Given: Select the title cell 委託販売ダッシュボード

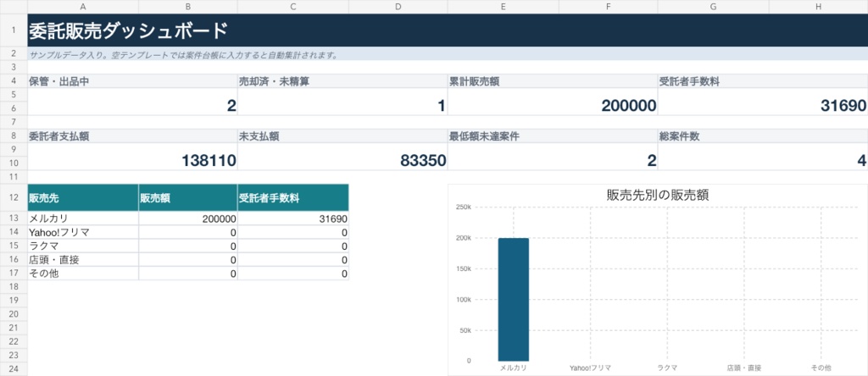Looking at the screenshot, I should [x=448, y=30].
